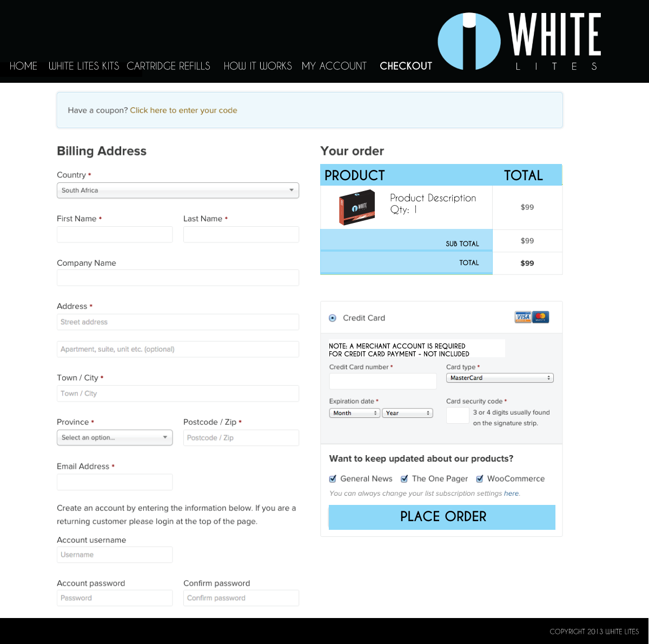Image resolution: width=649 pixels, height=644 pixels.
Task: Click the Company Name field
Action: tap(178, 278)
